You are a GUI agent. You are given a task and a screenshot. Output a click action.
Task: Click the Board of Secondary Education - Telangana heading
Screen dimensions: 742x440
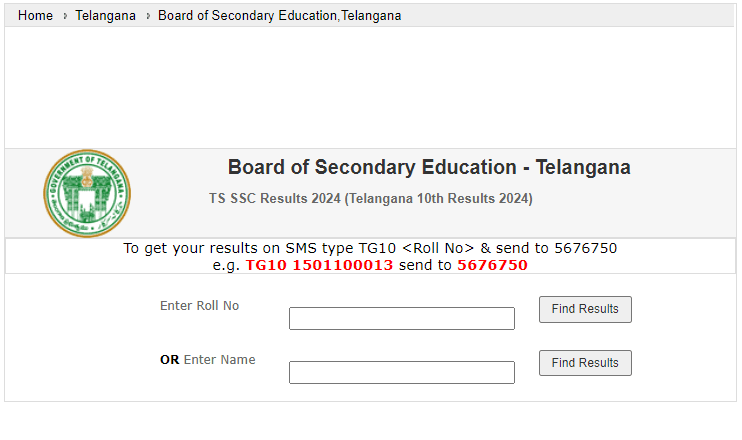pyautogui.click(x=429, y=167)
